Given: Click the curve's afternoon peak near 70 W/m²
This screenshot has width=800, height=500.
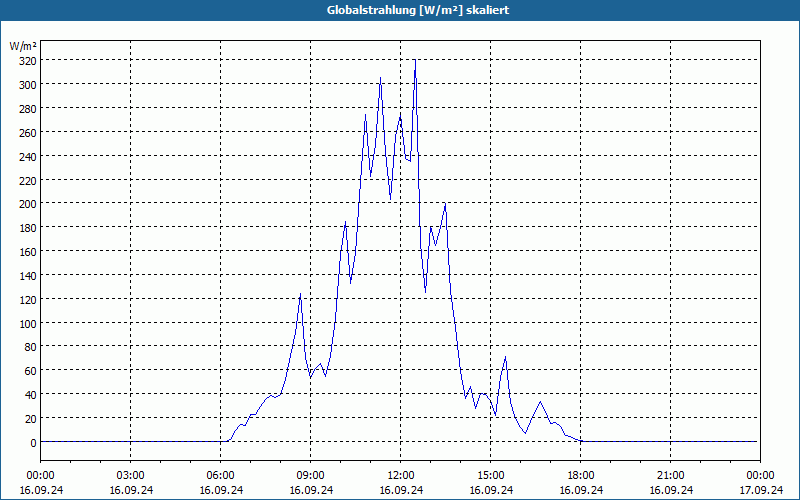Looking at the screenshot, I should (505, 357).
